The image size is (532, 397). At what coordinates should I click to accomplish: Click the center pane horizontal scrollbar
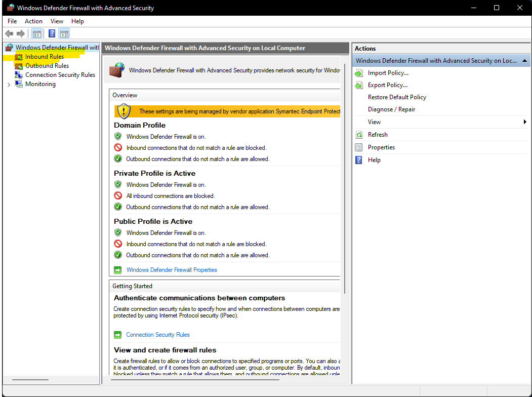195,380
